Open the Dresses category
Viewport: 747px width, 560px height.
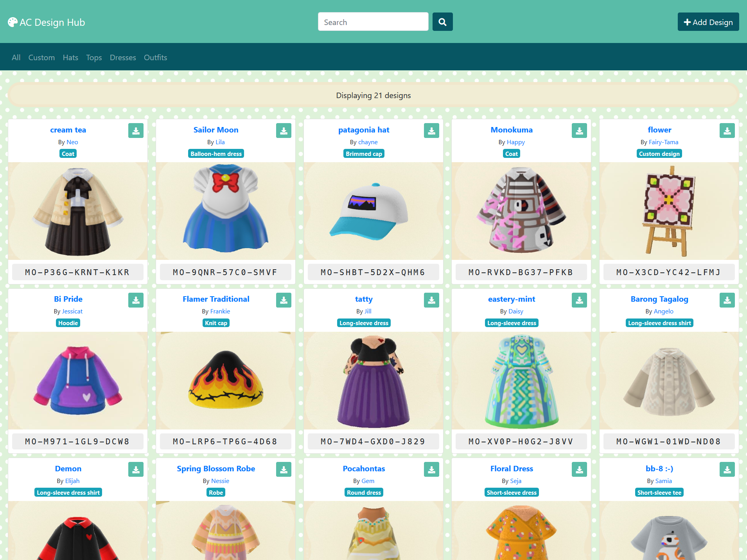[x=123, y=57]
